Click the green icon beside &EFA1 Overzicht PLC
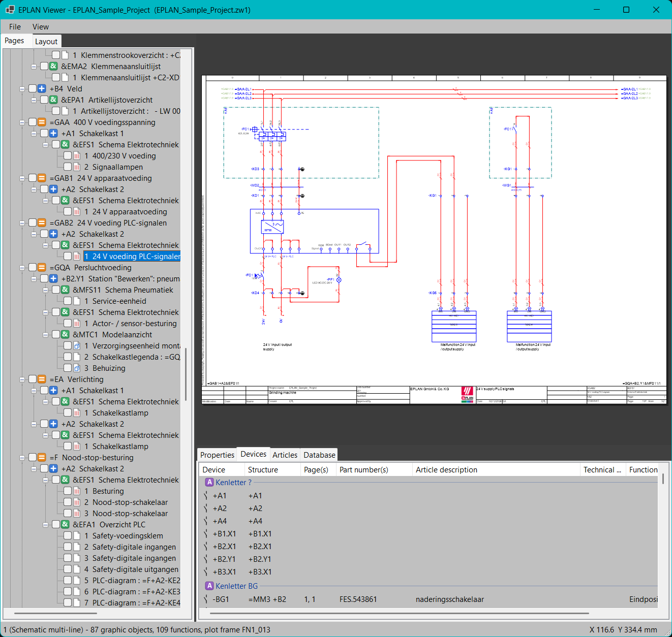This screenshot has width=672, height=637. (x=65, y=525)
